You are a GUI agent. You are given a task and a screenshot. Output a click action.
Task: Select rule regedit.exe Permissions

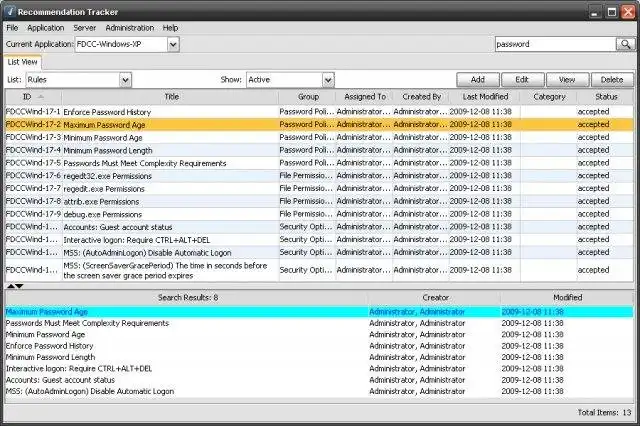coord(320,189)
